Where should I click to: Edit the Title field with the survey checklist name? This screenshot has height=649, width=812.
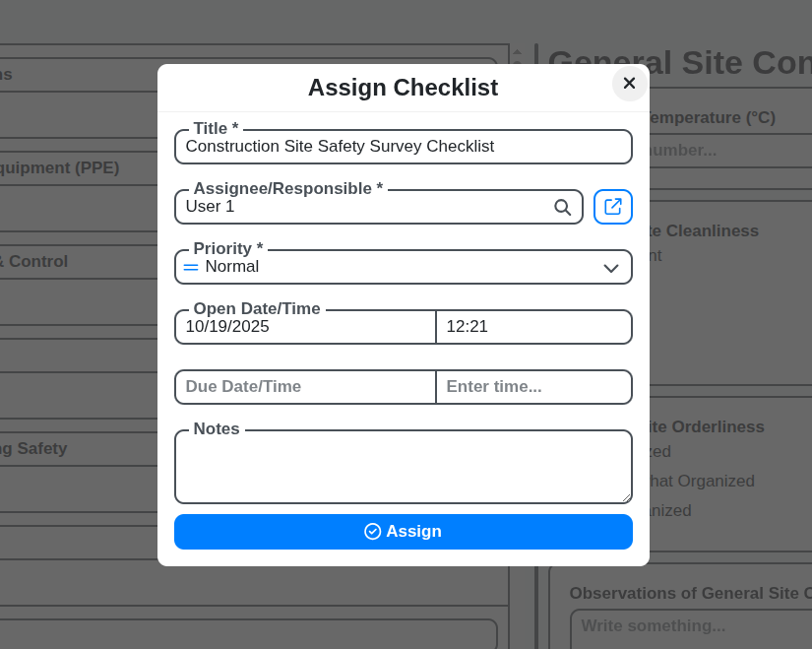point(403,146)
